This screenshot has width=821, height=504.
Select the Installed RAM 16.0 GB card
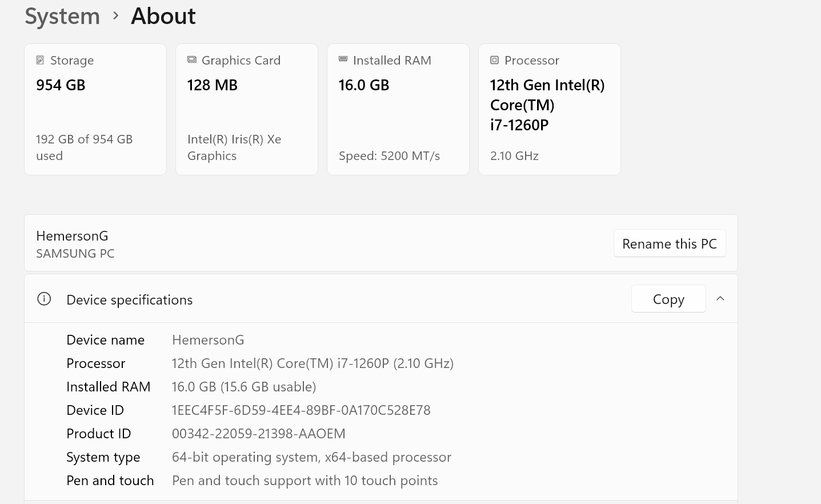[x=398, y=109]
